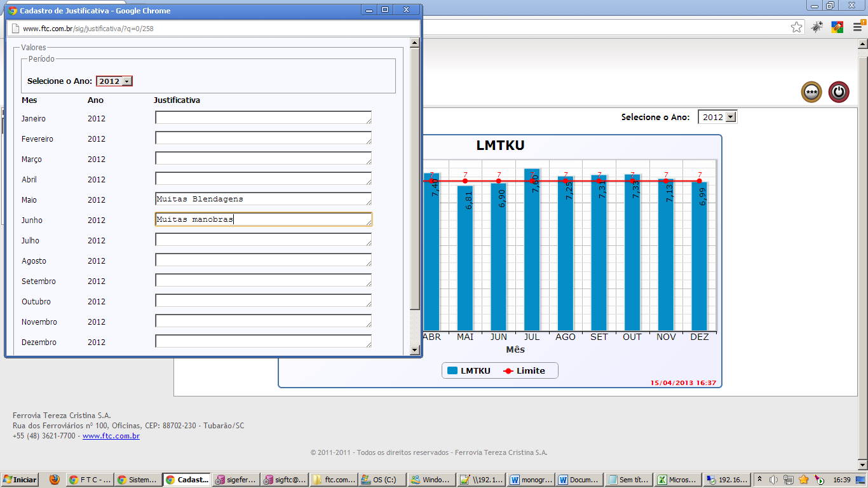The image size is (868, 488).
Task: Click the Abril justificativa text field
Action: pos(264,179)
